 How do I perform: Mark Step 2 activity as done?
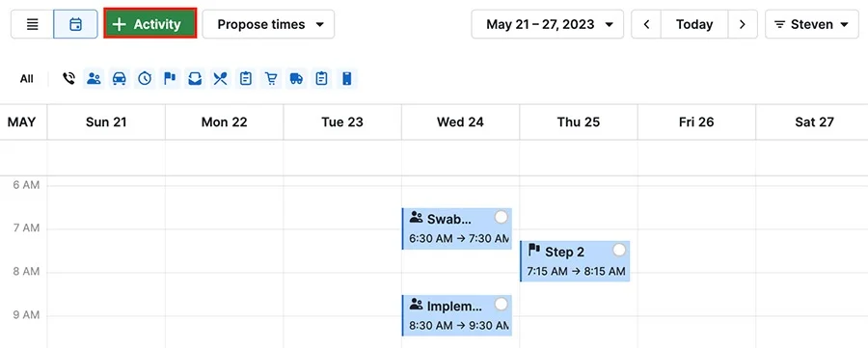pyautogui.click(x=619, y=250)
